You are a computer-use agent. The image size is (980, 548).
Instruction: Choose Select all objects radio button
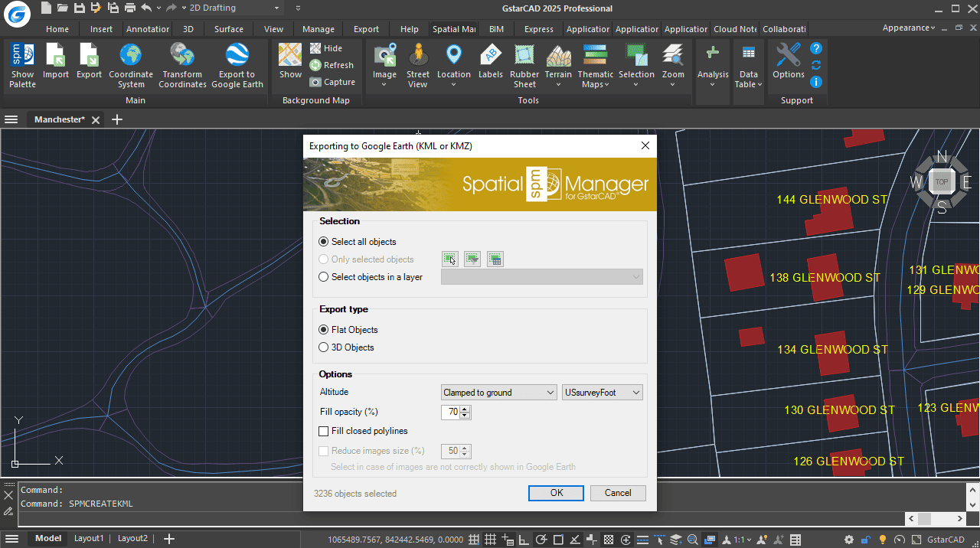323,242
